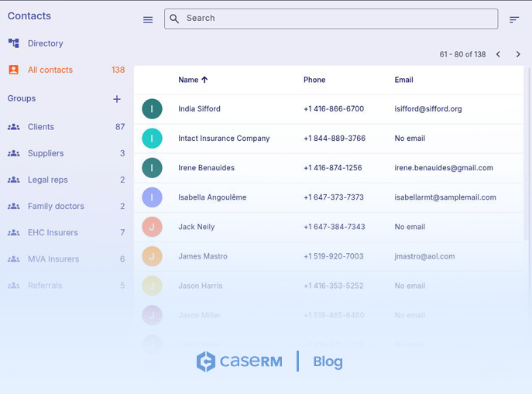The height and width of the screenshot is (394, 532).
Task: Click phone +1 844-889-3766
Action: (x=335, y=139)
